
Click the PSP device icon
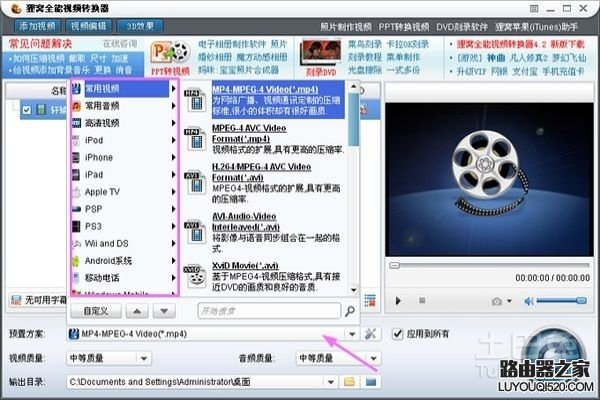tap(77, 209)
